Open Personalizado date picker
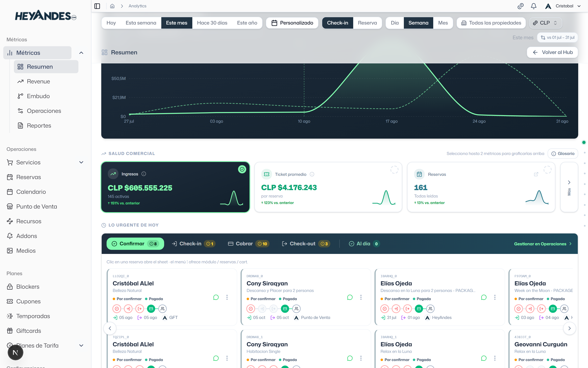The width and height of the screenshot is (588, 368). pos(292,23)
